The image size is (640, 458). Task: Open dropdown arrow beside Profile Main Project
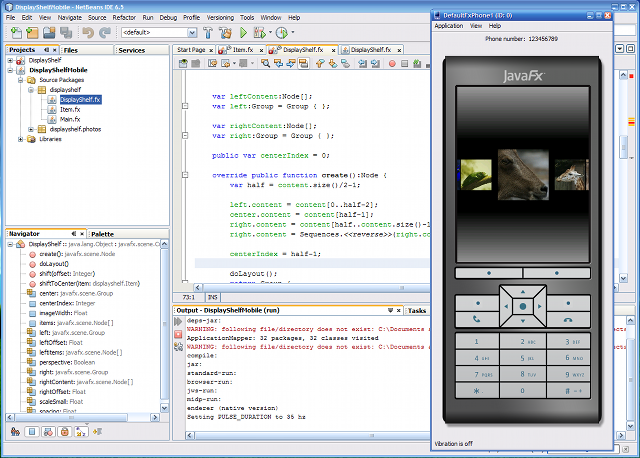point(292,32)
